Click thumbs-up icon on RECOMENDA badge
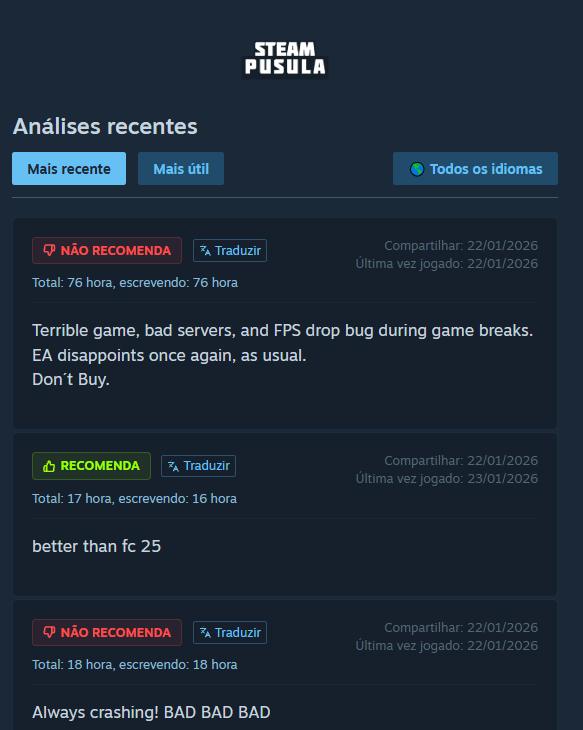Screen dimensions: 583x730 tap(49, 466)
